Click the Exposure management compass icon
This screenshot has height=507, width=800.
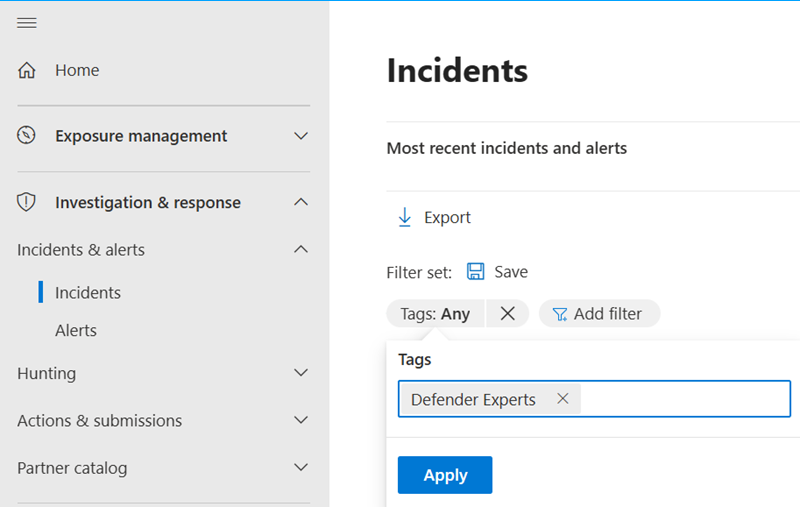27,136
